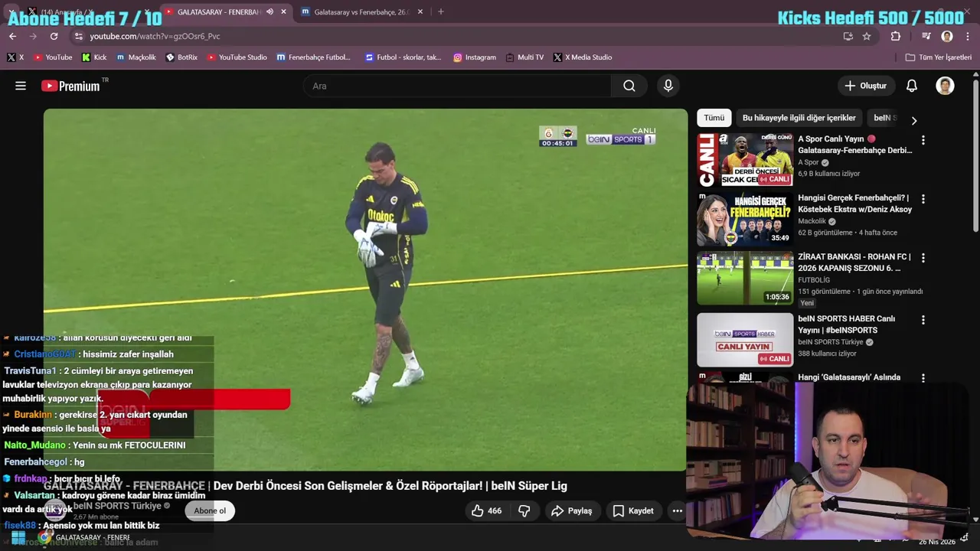Image resolution: width=980 pixels, height=551 pixels.
Task: Open YouTube notifications bell
Action: [911, 86]
